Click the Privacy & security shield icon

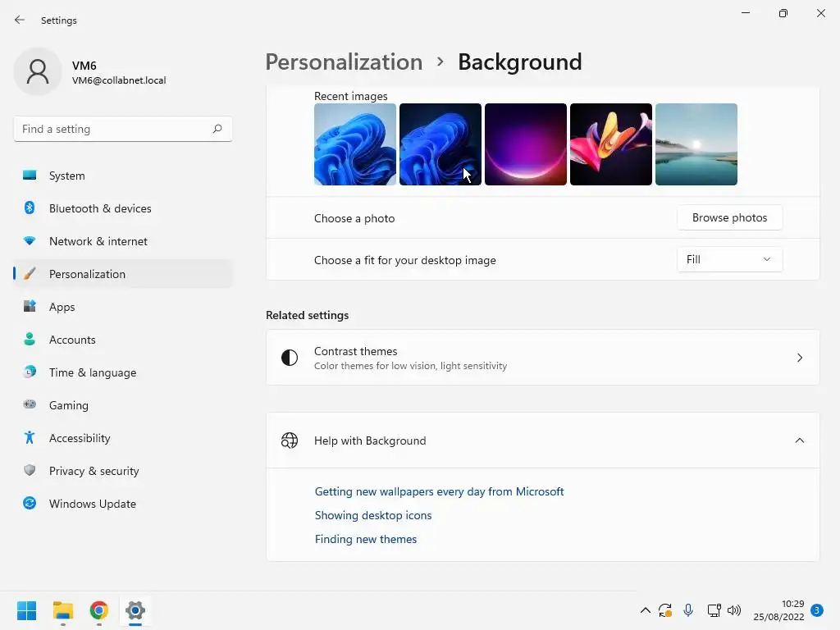tap(30, 470)
